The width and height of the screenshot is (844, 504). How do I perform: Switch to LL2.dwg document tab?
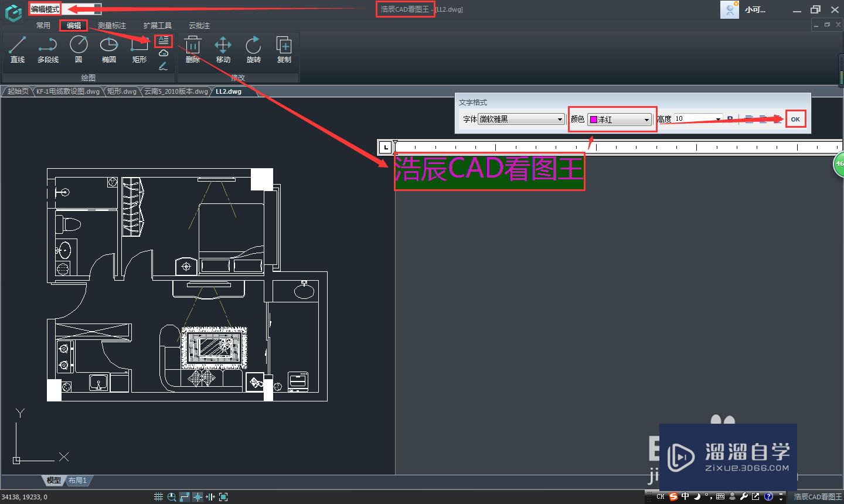tap(229, 91)
